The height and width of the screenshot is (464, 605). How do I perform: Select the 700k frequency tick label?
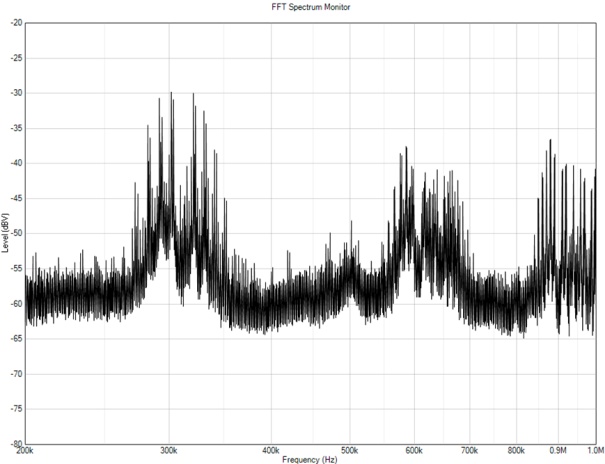click(x=469, y=449)
